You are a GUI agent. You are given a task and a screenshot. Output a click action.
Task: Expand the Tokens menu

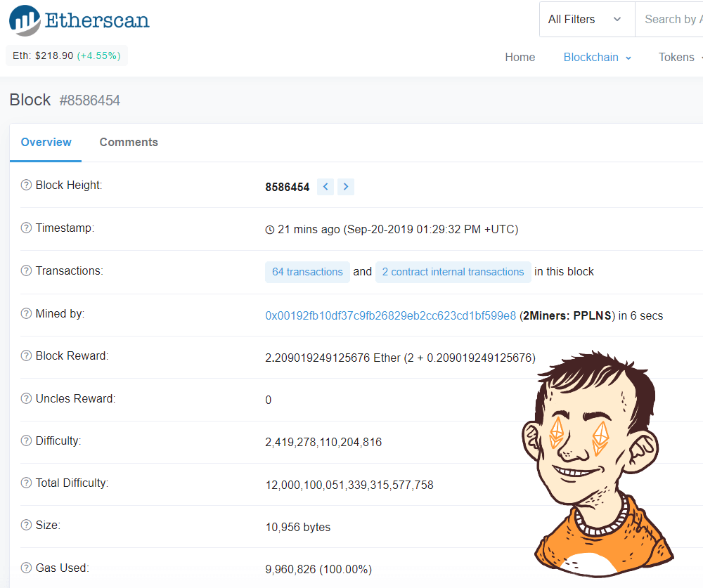pos(679,58)
